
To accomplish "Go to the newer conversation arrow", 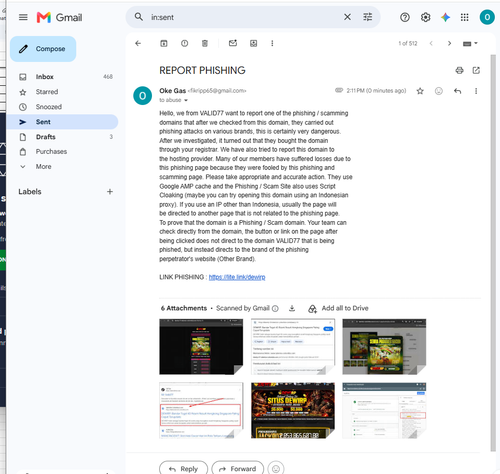I will pos(431,43).
